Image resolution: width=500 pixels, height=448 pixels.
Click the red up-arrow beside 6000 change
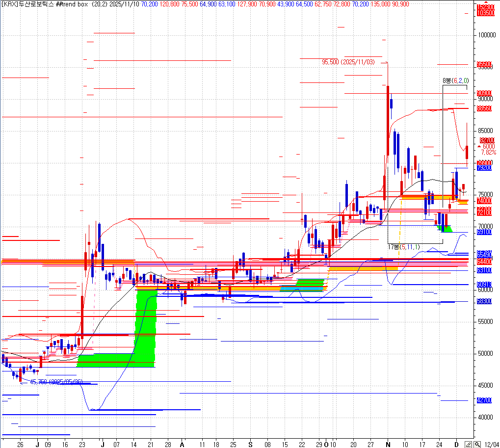[x=479, y=146]
